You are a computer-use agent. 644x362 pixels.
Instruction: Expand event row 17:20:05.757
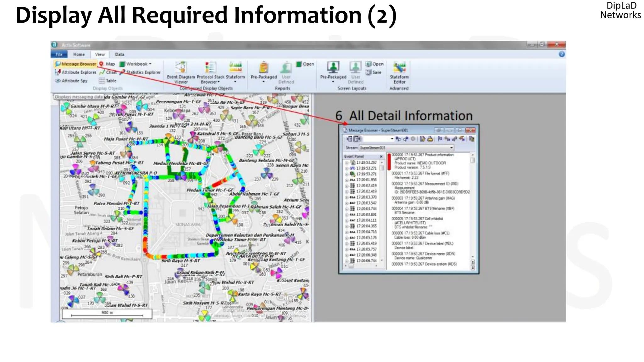[347, 250]
